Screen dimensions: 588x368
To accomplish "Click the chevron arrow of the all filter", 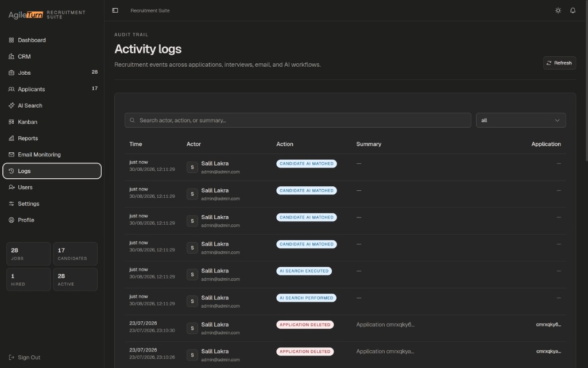I will click(557, 120).
